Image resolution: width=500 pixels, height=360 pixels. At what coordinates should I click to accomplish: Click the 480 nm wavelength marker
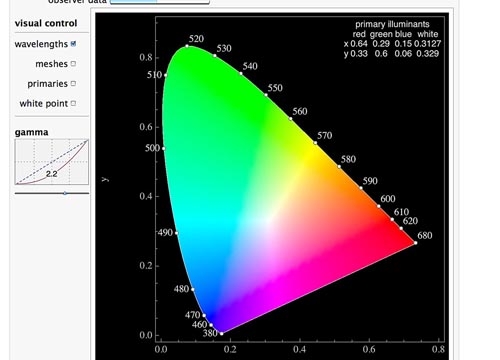(x=193, y=289)
